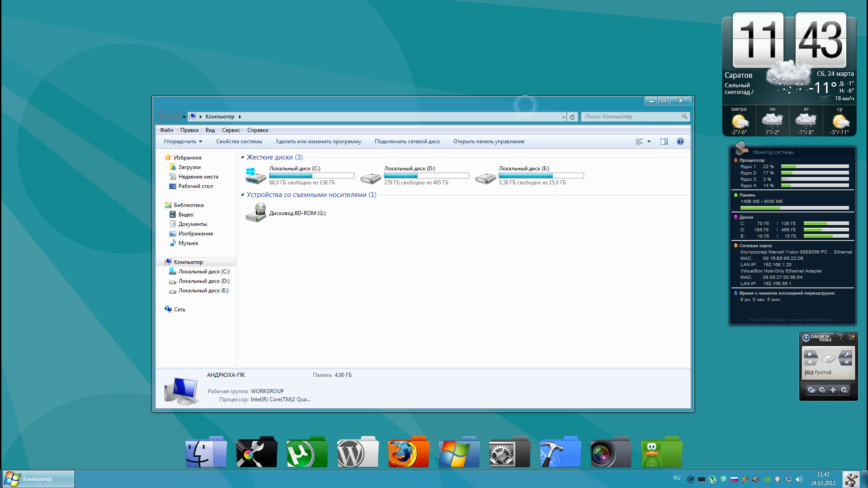Open the Вид menu
The width and height of the screenshot is (868, 488).
click(210, 130)
